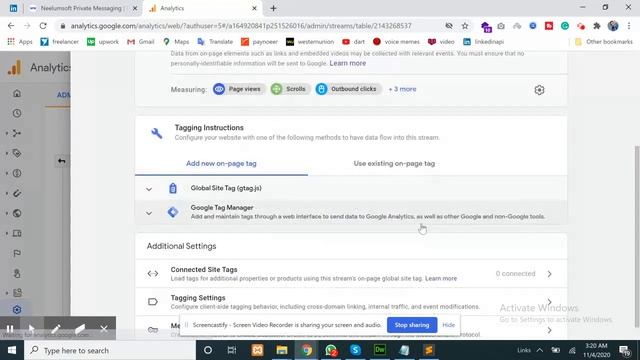Viewport: 640px width, 360px height.
Task: Expand the Global Site Tag (gtag.js) section
Action: click(149, 189)
